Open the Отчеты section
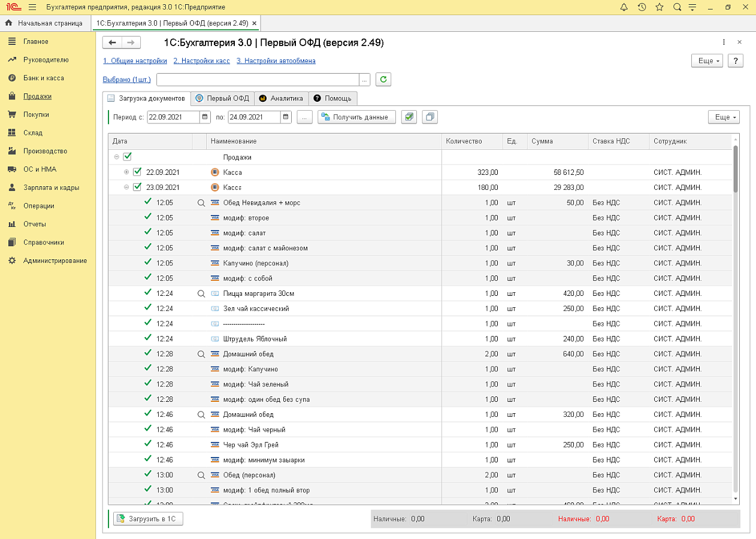The image size is (756, 539). point(35,224)
